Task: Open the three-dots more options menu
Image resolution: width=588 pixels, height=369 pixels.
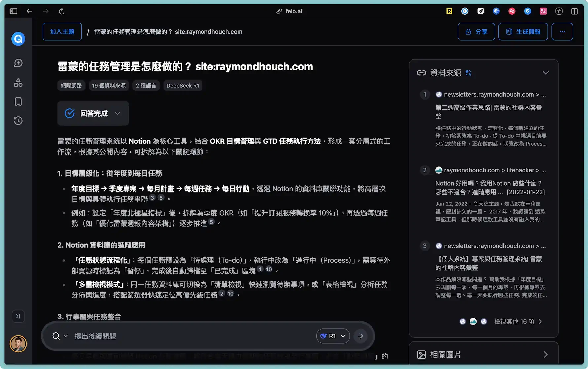Action: pos(562,32)
